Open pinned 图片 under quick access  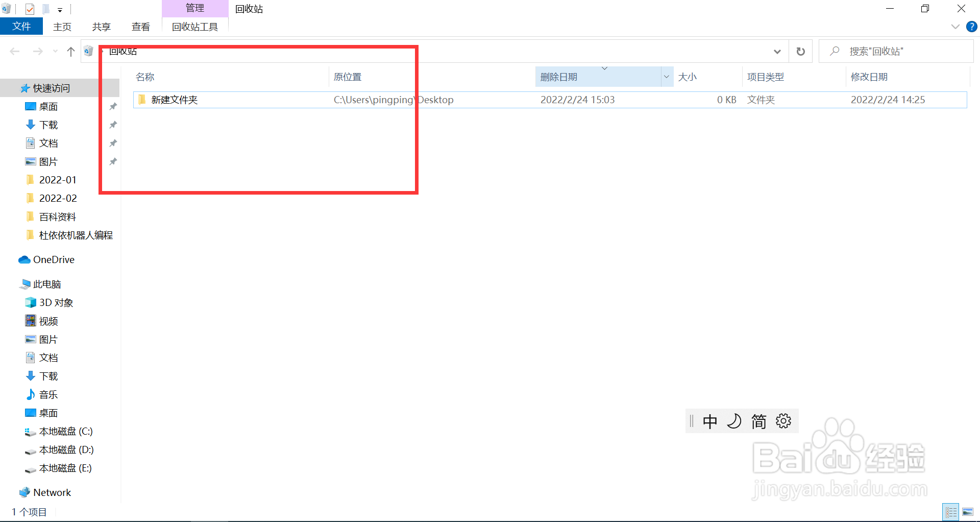pos(48,161)
